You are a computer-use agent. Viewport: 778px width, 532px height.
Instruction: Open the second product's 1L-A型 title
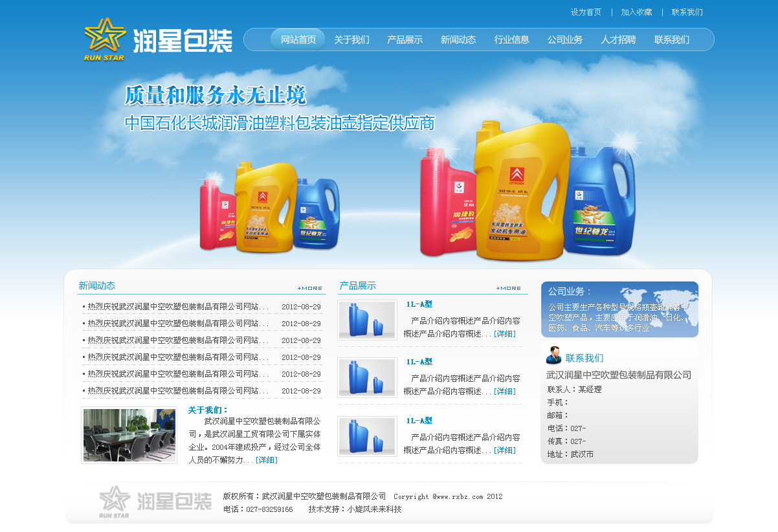(x=419, y=362)
